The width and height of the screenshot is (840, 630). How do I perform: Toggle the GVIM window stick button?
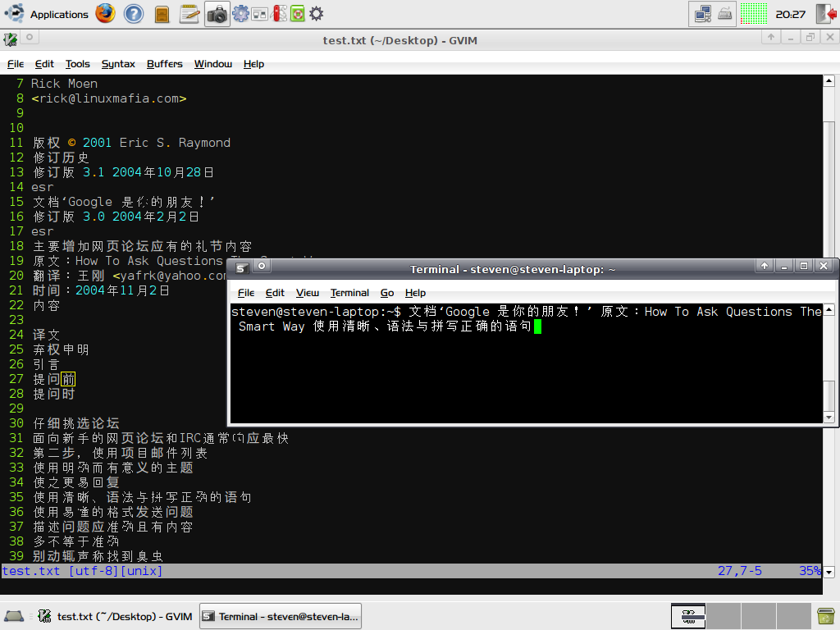tap(30, 38)
